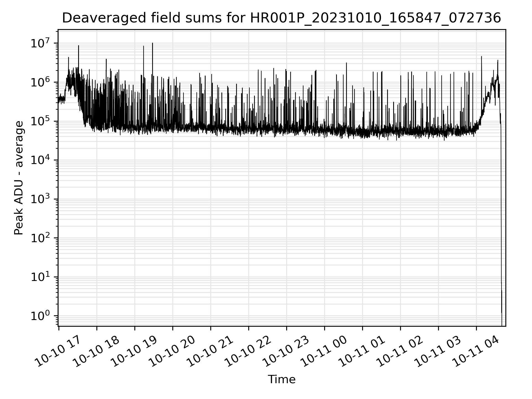The image size is (532, 399).
Task: Click the y-axis tick label 10^1
Action: tap(40, 276)
